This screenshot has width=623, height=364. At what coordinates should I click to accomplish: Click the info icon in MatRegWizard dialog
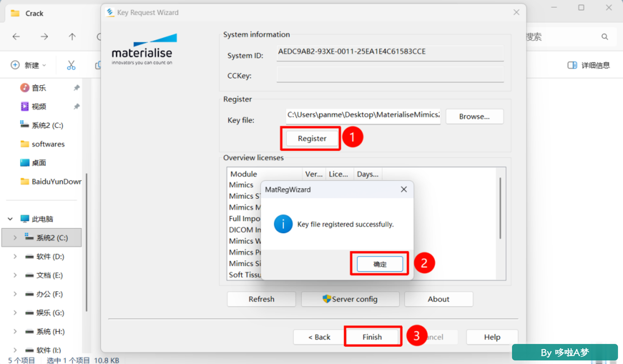pos(283,224)
